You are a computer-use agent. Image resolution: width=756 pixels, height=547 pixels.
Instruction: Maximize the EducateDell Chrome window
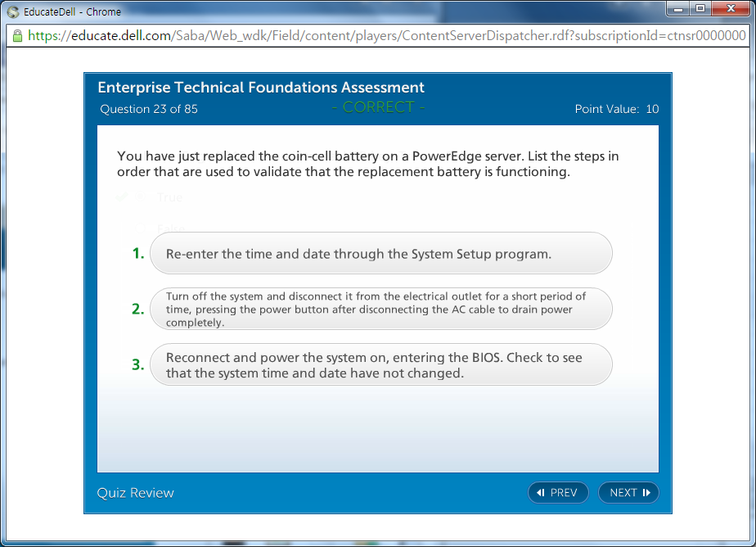click(x=700, y=9)
